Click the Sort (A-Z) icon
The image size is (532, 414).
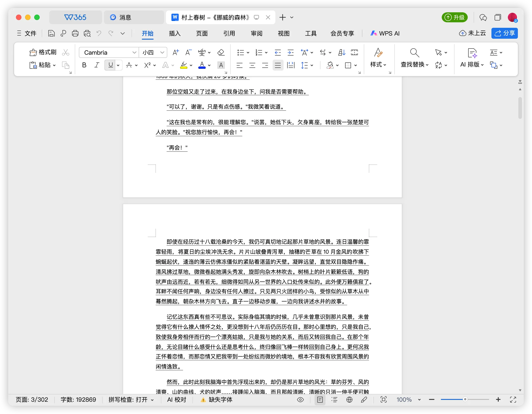(x=342, y=52)
